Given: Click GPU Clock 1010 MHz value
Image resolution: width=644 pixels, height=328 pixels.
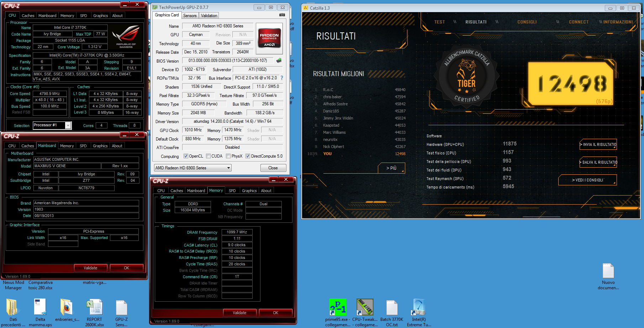Looking at the screenshot, I should [x=193, y=130].
